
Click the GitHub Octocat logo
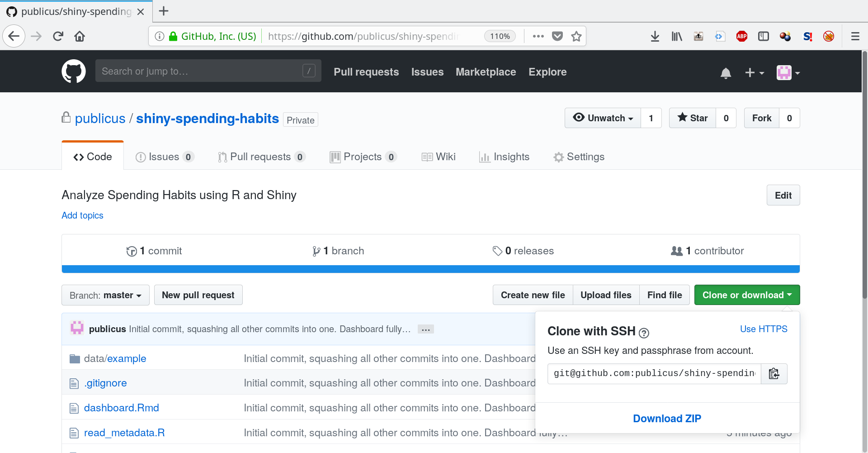(x=73, y=71)
